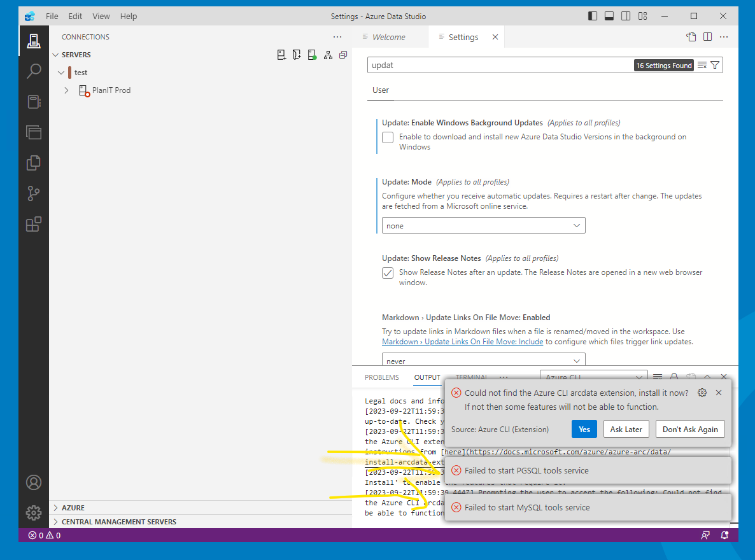Close the Settings tab
The image size is (755, 560).
[495, 37]
